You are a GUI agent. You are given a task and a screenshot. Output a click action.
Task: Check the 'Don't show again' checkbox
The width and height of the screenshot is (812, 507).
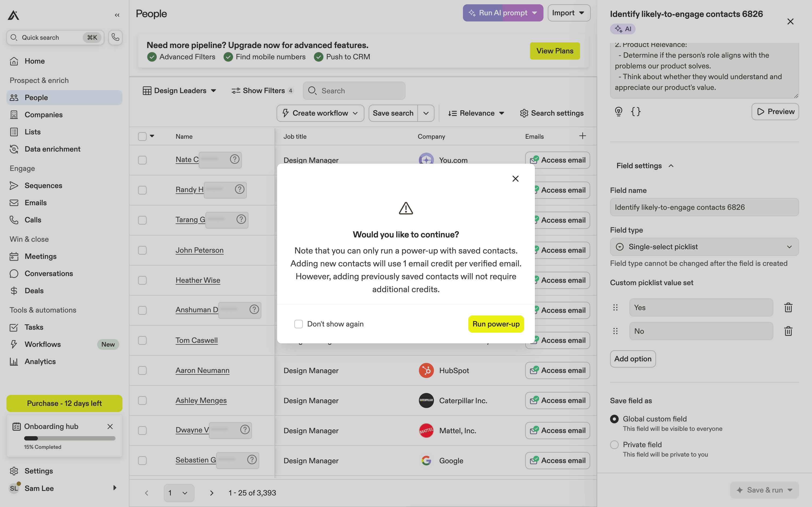click(x=298, y=324)
